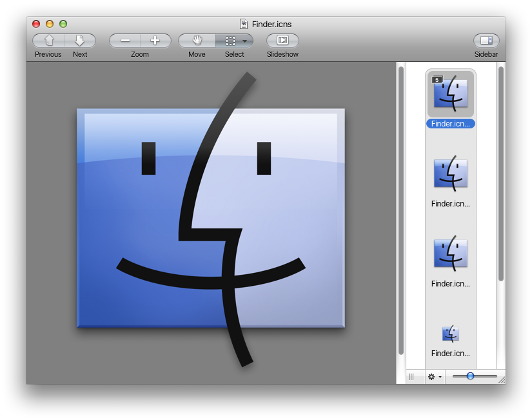Select the first thumbnail with the 5 badge
The height and width of the screenshot is (420, 532).
(x=450, y=93)
